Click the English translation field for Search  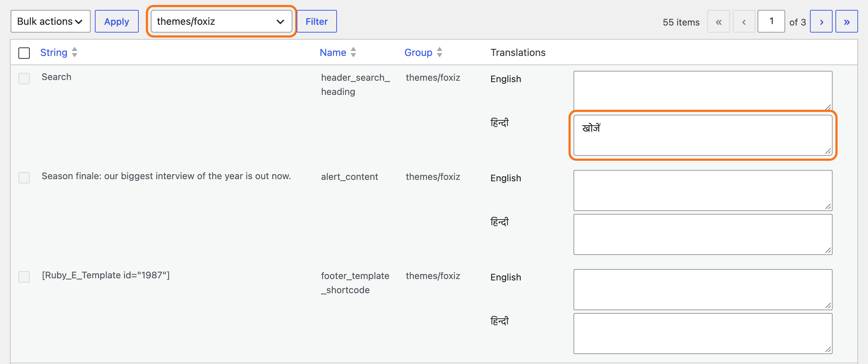point(703,91)
